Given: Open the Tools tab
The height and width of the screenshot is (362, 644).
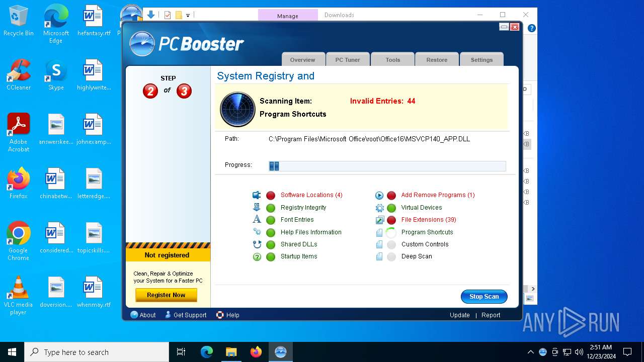Looking at the screenshot, I should point(393,59).
